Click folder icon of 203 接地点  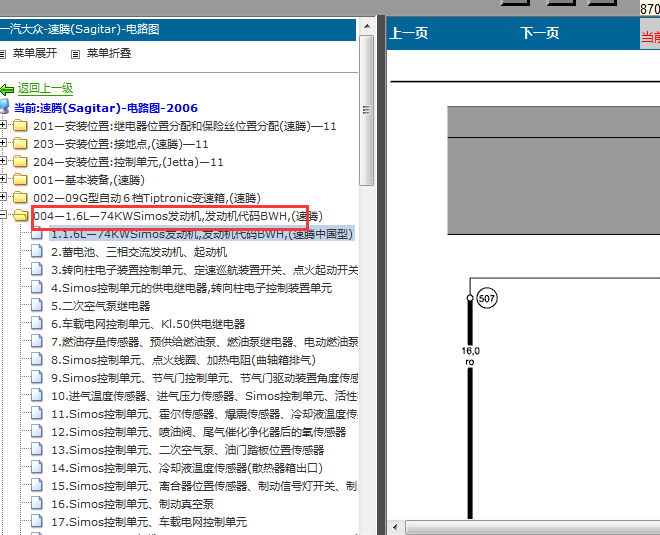pyautogui.click(x=20, y=144)
